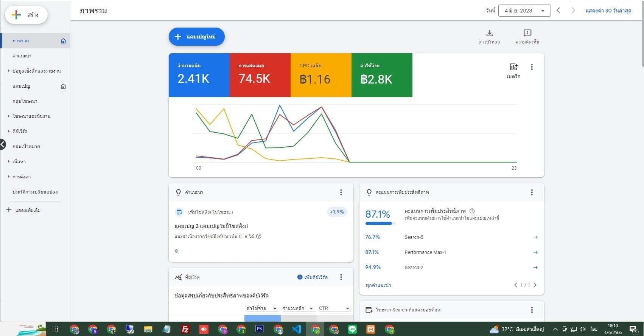Click the download icon
This screenshot has height=336, width=644.
tap(489, 33)
